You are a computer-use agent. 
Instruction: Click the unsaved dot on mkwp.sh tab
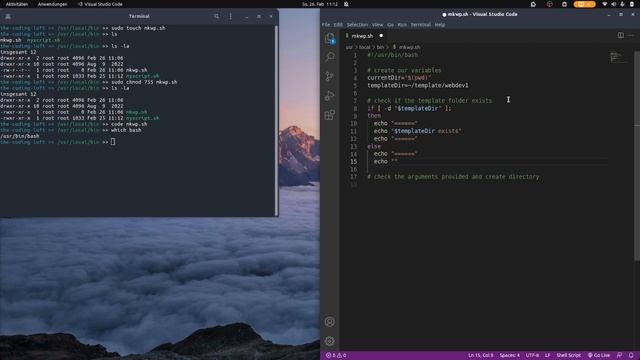point(381,36)
